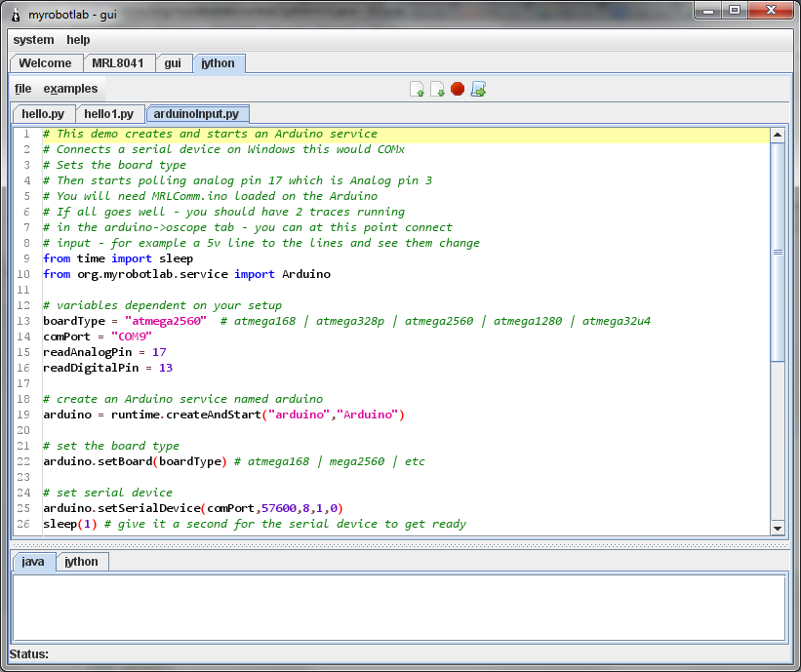The image size is (801, 672).
Task: Minimize the myrobotlab window
Action: click(x=708, y=10)
